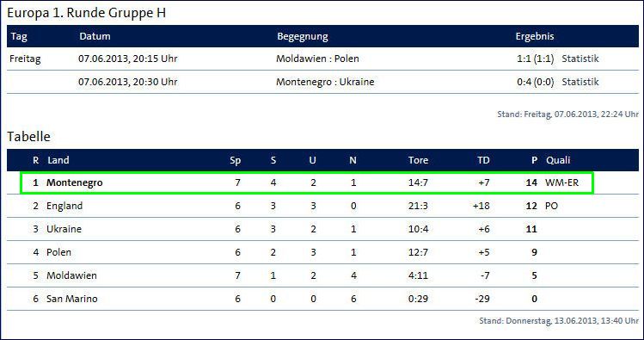
Task: Open Statistik link for Montenegro : Ukraine
Action: pos(580,82)
